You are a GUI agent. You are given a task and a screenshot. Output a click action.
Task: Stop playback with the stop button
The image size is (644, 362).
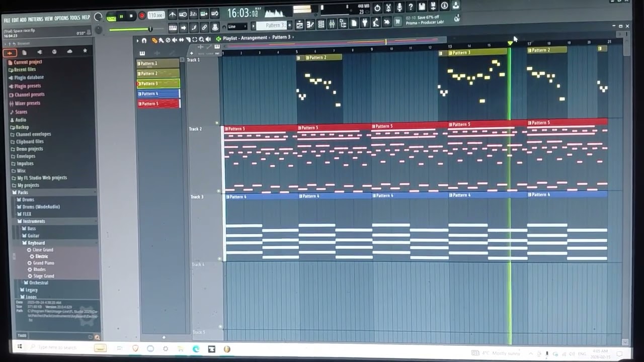pos(131,16)
